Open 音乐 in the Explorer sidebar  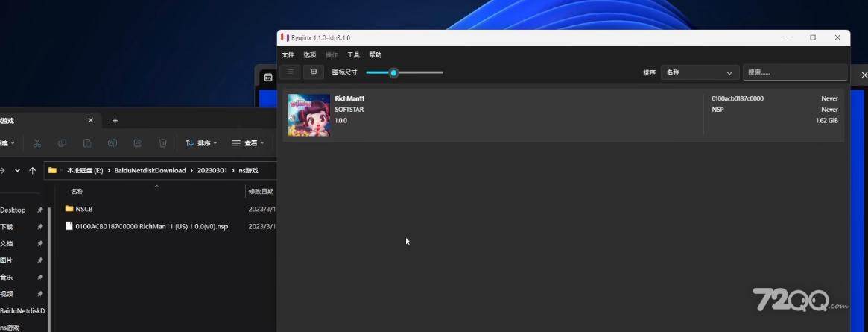point(7,277)
